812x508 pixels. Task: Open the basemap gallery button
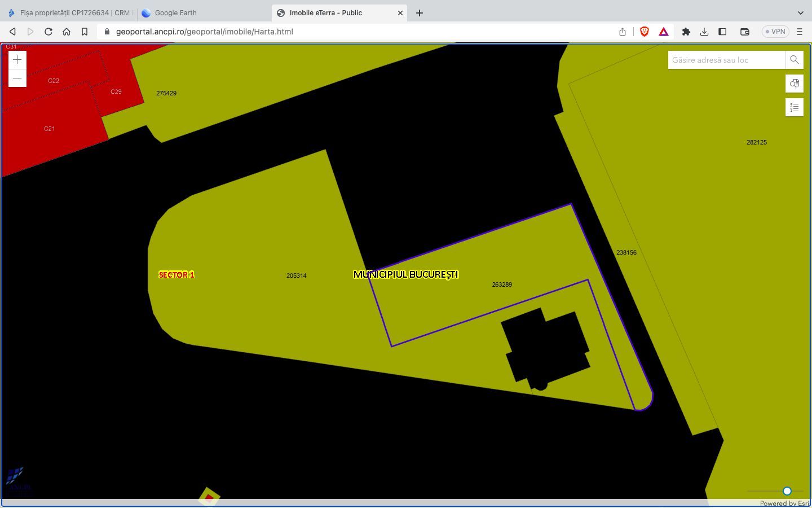coord(794,84)
